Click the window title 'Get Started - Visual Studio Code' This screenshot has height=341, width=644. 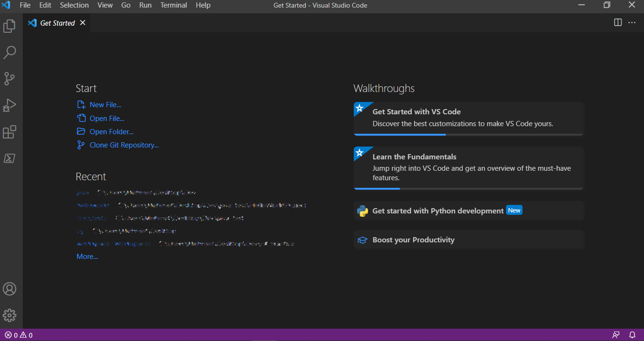point(320,5)
